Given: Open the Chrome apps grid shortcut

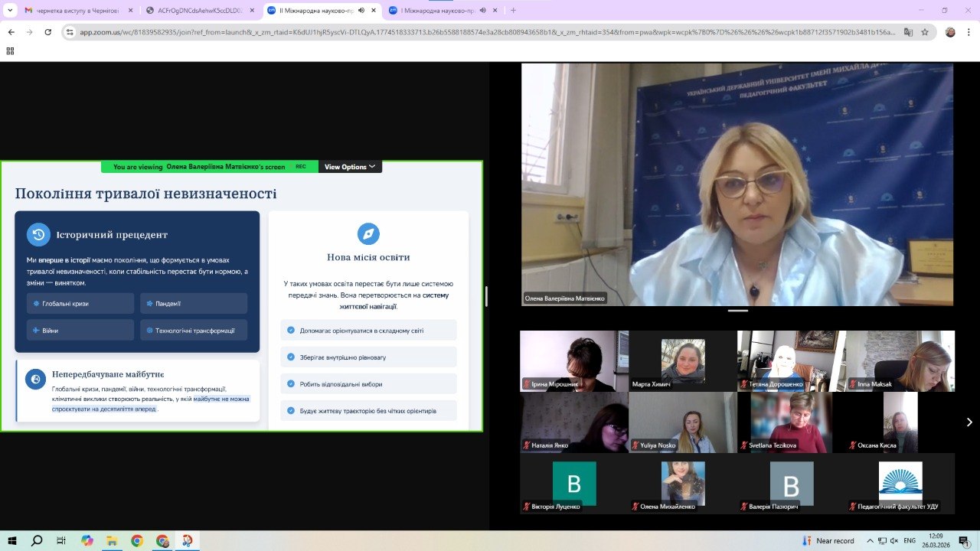Looking at the screenshot, I should pyautogui.click(x=10, y=51).
